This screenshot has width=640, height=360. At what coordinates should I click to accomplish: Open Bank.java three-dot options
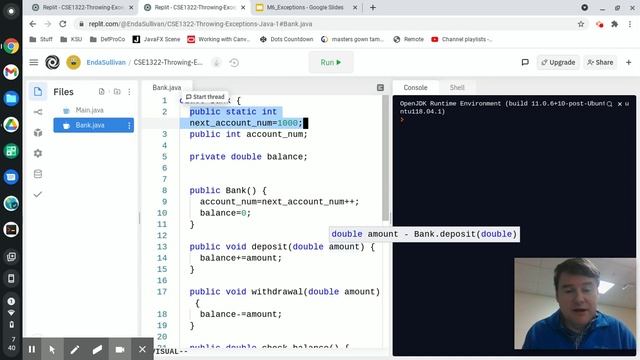[x=129, y=125]
